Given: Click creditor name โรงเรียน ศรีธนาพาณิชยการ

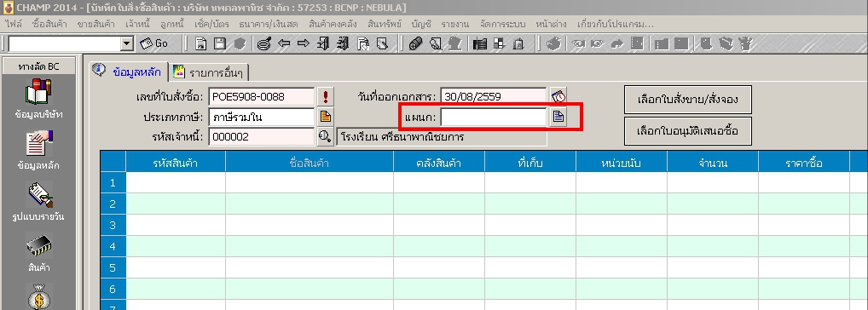Looking at the screenshot, I should 442,136.
